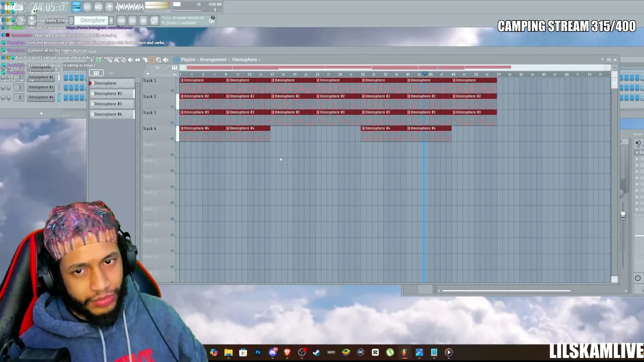Click the Arrangement breadcrumb in playlist title
The width and height of the screenshot is (644, 362).
coord(213,59)
